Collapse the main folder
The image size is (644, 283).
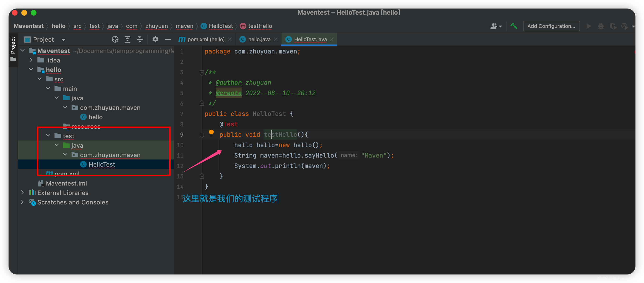tap(48, 88)
